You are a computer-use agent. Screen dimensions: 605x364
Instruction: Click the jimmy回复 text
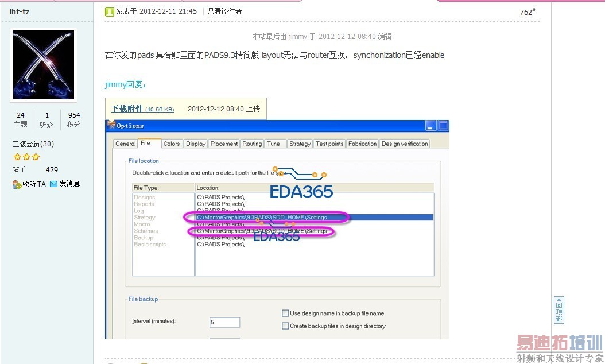[125, 84]
